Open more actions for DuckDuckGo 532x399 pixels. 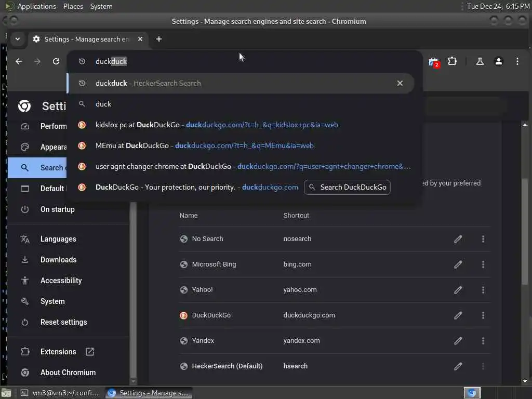coord(483,315)
